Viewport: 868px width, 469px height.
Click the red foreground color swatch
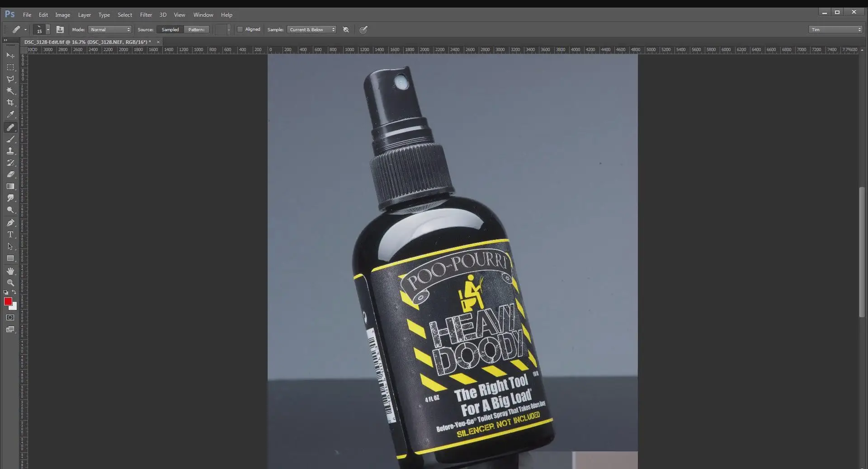tap(8, 301)
